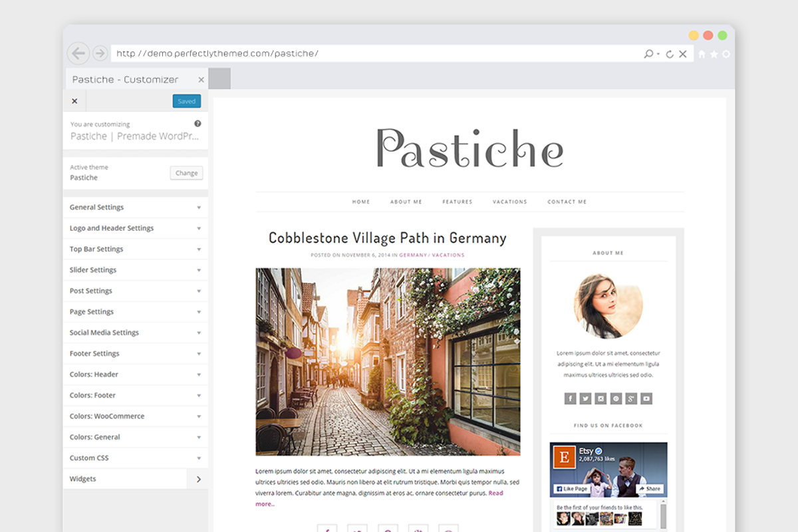798x532 pixels.
Task: Open the Instagram icon in About Me
Action: coord(600,398)
